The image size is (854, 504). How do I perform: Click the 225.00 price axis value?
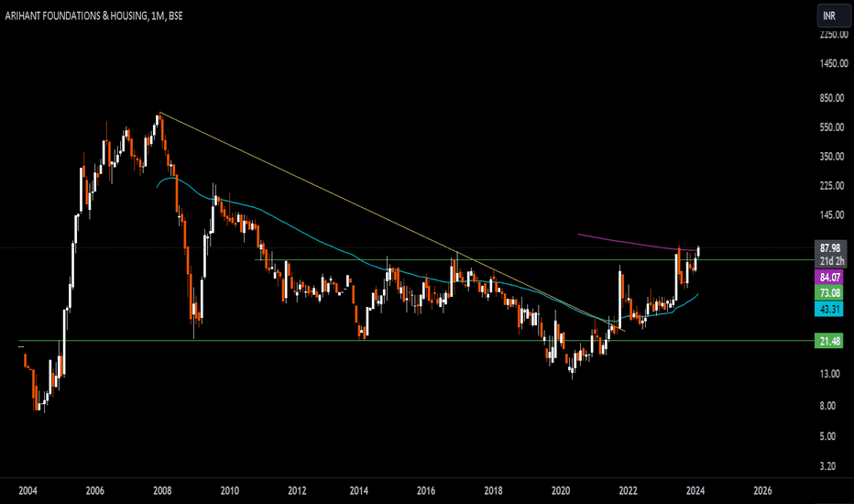(834, 186)
